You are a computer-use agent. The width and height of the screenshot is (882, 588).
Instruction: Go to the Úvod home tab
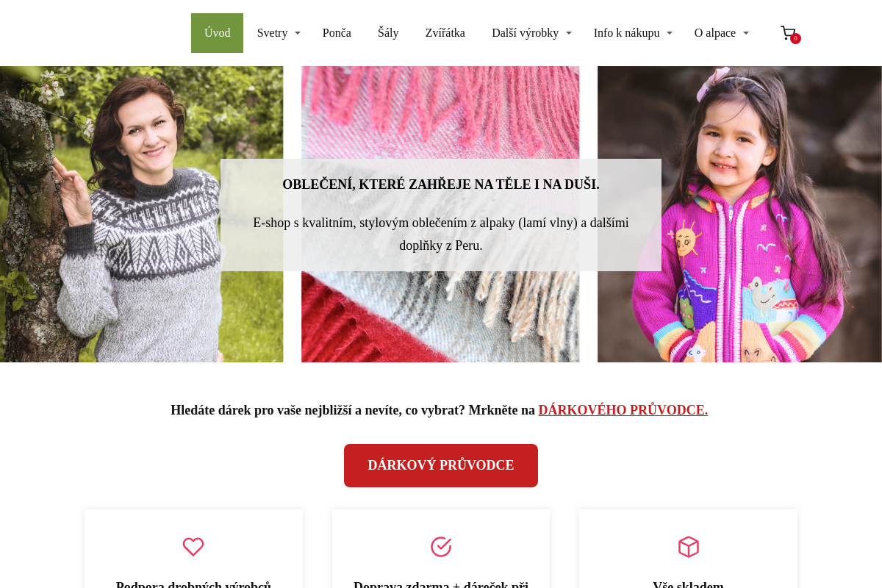pyautogui.click(x=217, y=33)
